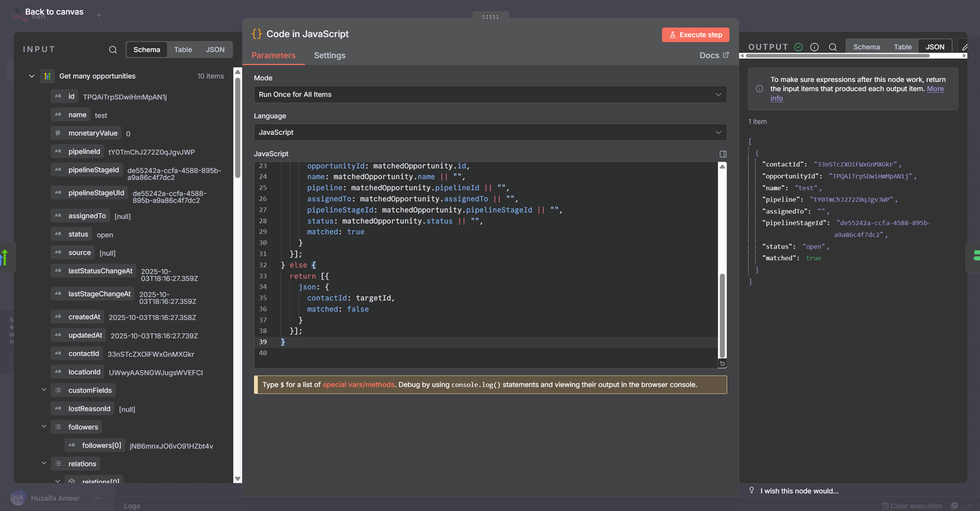Select the output JSON tab
The width and height of the screenshot is (980, 511).
[935, 47]
